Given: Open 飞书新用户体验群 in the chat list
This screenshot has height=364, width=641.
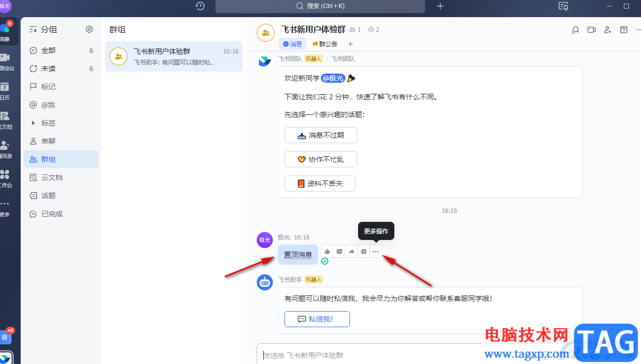Looking at the screenshot, I should tap(174, 56).
